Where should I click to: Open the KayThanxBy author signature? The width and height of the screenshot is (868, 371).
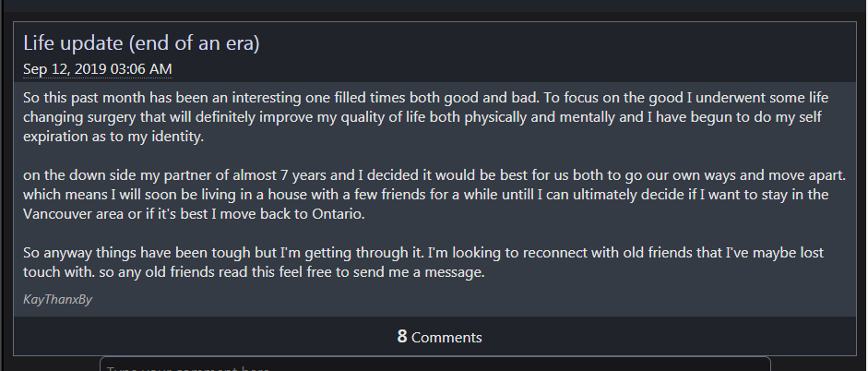click(x=57, y=300)
